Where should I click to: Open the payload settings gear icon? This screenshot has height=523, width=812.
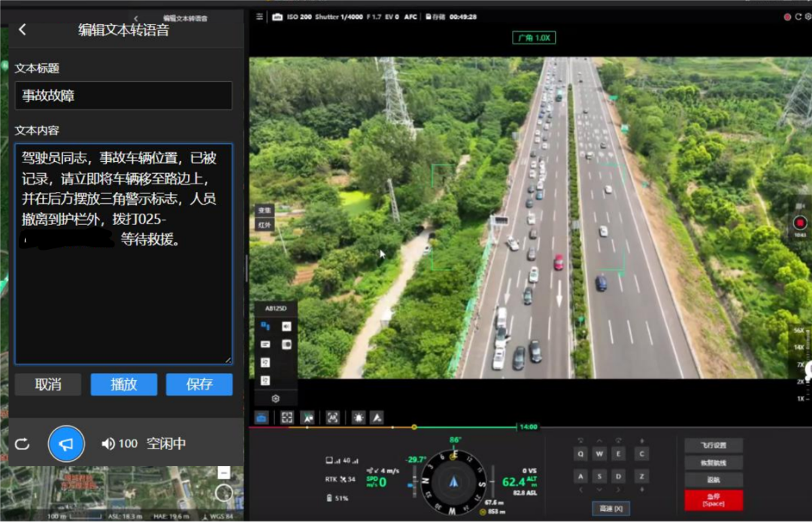[275, 399]
